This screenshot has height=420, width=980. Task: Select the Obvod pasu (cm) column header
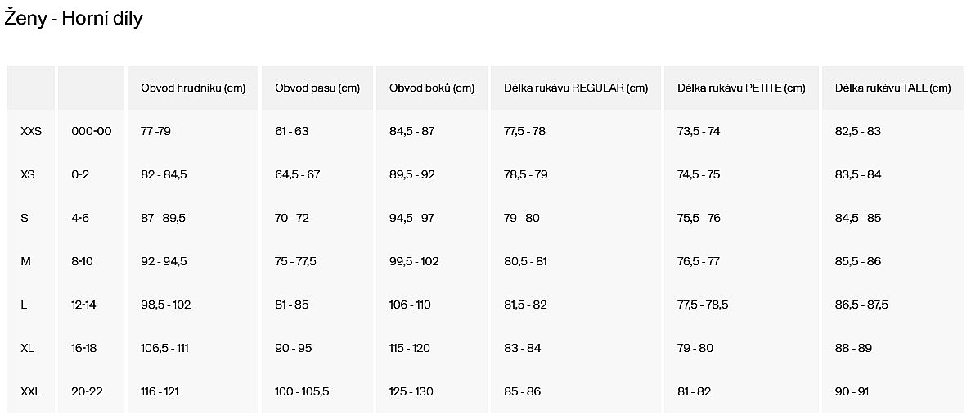point(317,88)
